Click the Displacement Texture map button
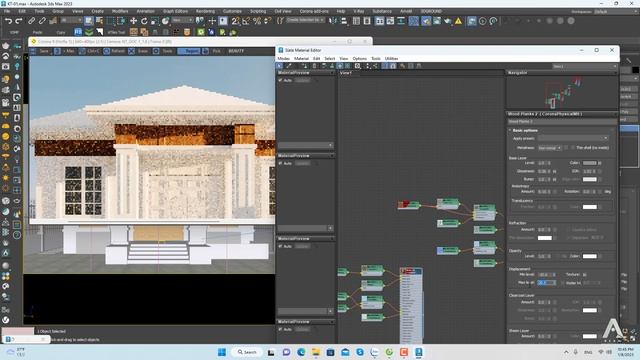 585,274
